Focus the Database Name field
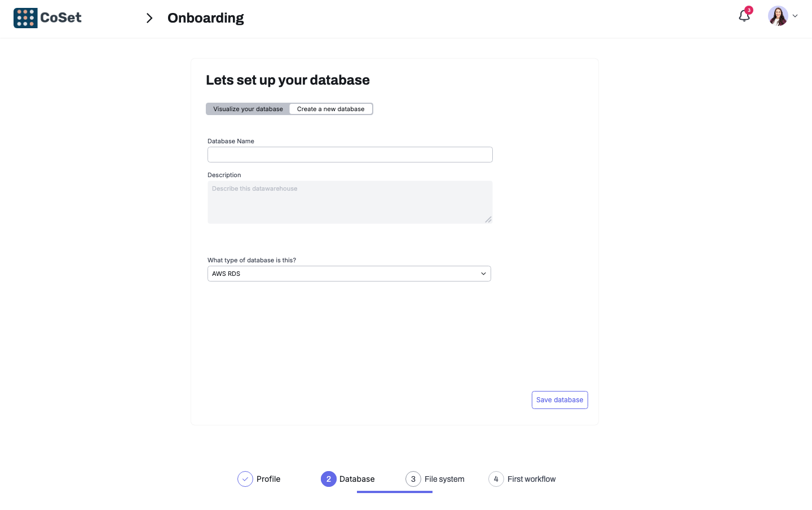Viewport: 812px width, 510px height. pos(350,155)
